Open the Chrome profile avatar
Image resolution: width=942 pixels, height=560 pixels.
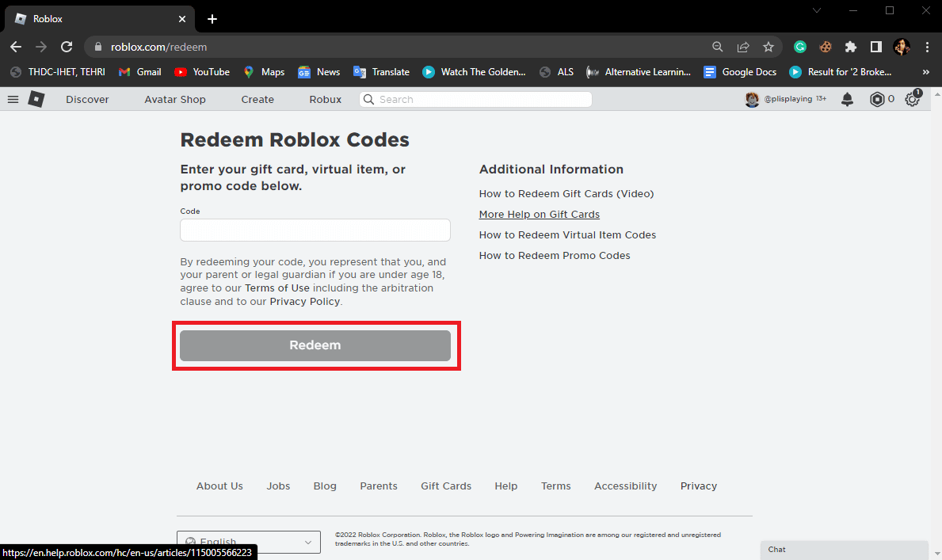(901, 47)
